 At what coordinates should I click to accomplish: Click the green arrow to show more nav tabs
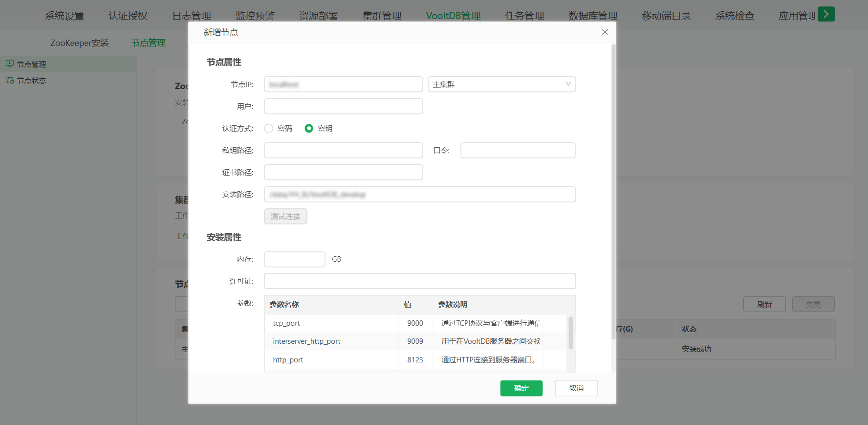[x=826, y=14]
